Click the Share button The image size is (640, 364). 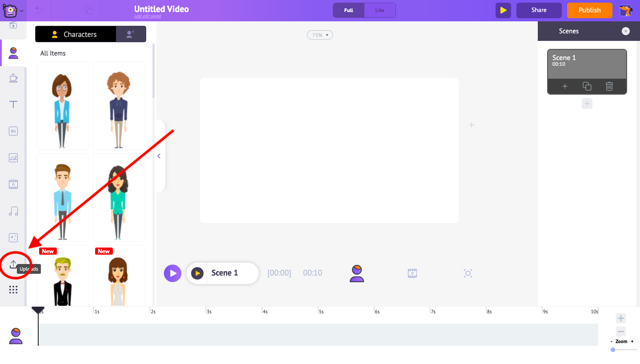pyautogui.click(x=539, y=10)
